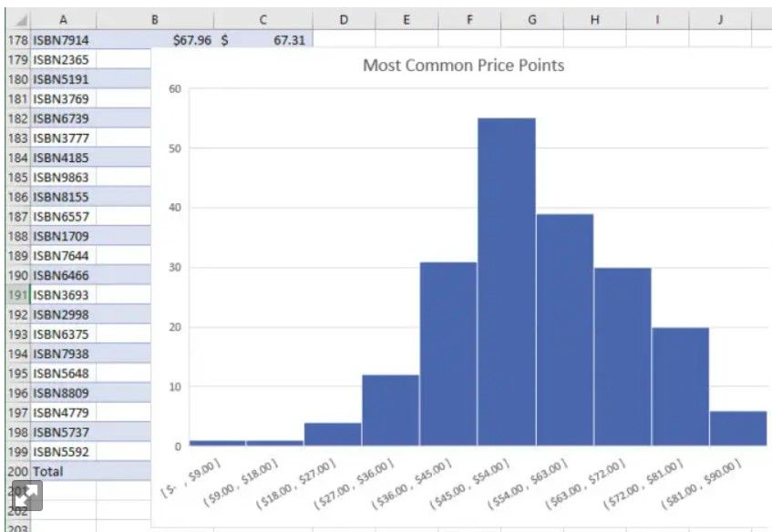Select the ISBN5592 cell
Viewport: 772px width, 532px height.
(x=64, y=452)
